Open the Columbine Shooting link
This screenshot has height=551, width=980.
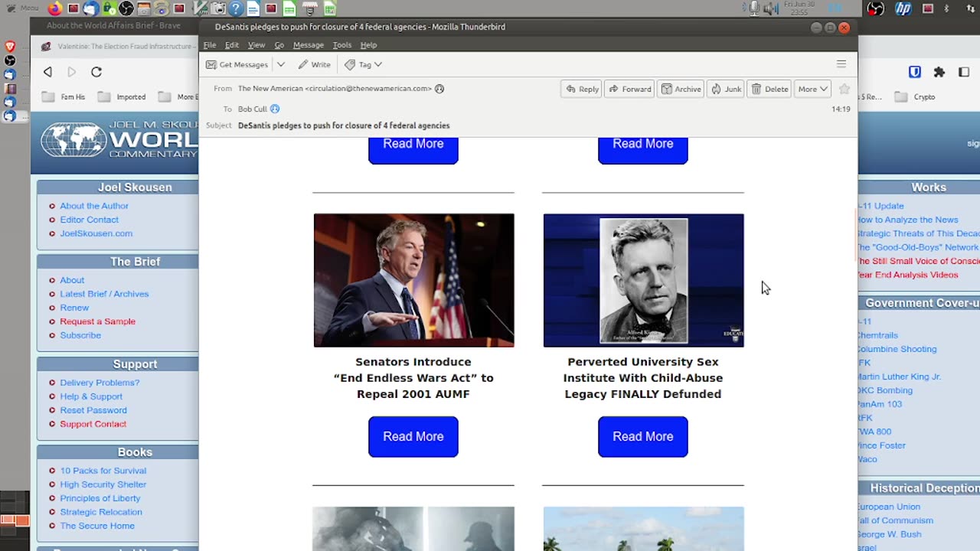(x=897, y=349)
